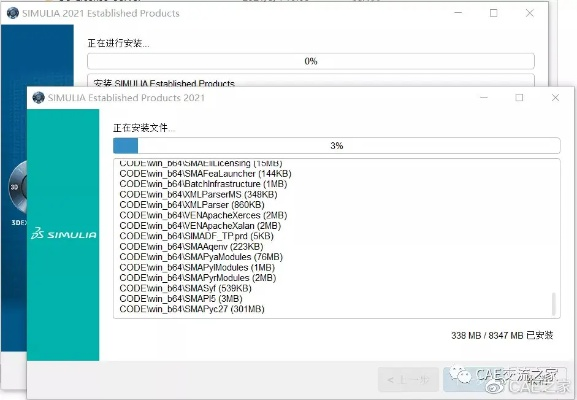The height and width of the screenshot is (400, 577).
Task: Close the SIMULIA 2021 Established Products back window
Action: (x=530, y=13)
